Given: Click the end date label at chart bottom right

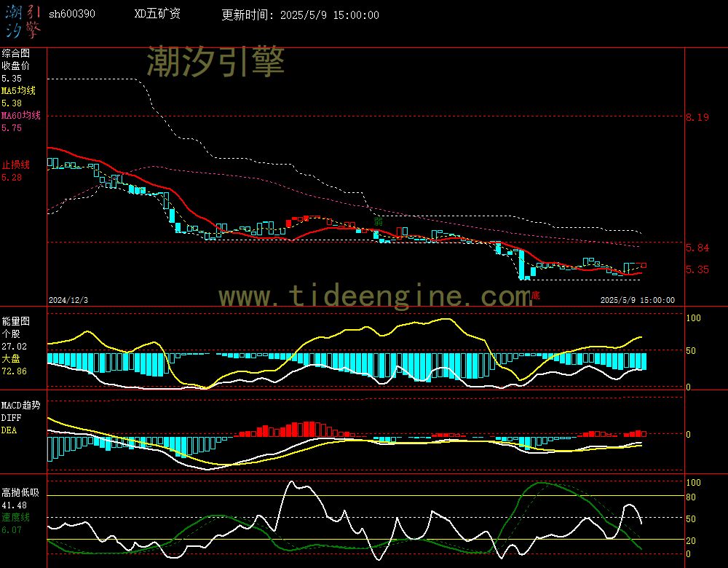Looking at the screenshot, I should (x=638, y=300).
